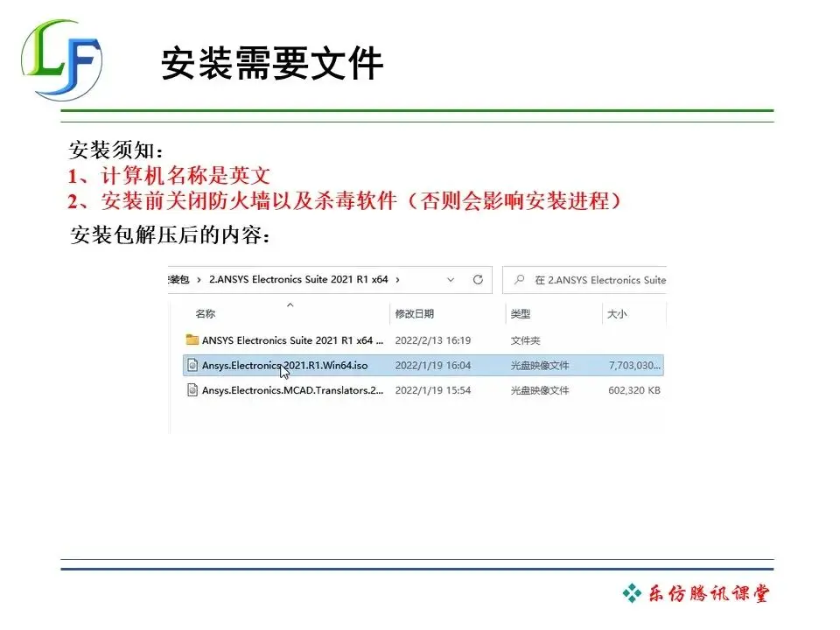Expand the chevron after the 装包 breadcrumb

tap(199, 280)
